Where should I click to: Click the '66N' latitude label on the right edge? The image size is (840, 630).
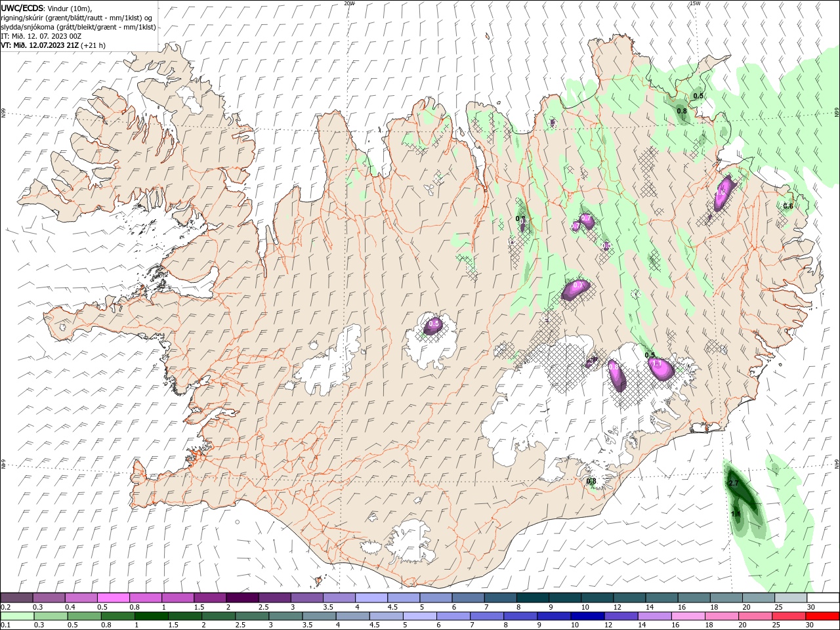837,113
